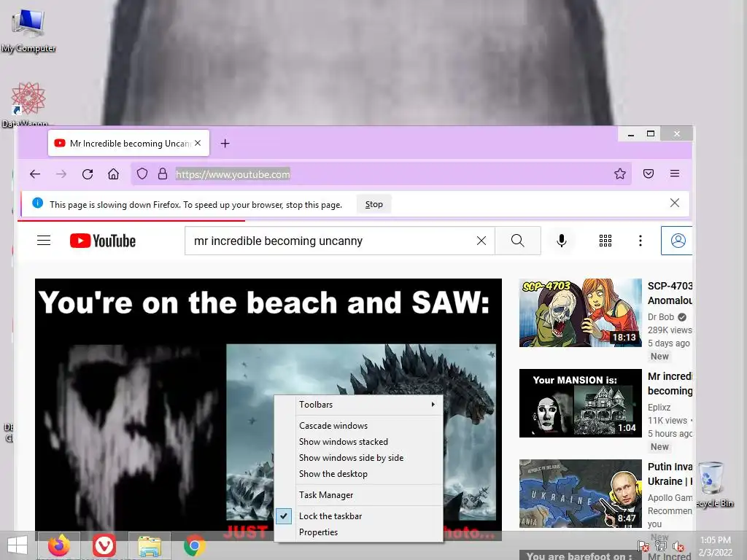Screen dimensions: 747x560
Task: Bookmark this page with the star
Action: click(619, 174)
